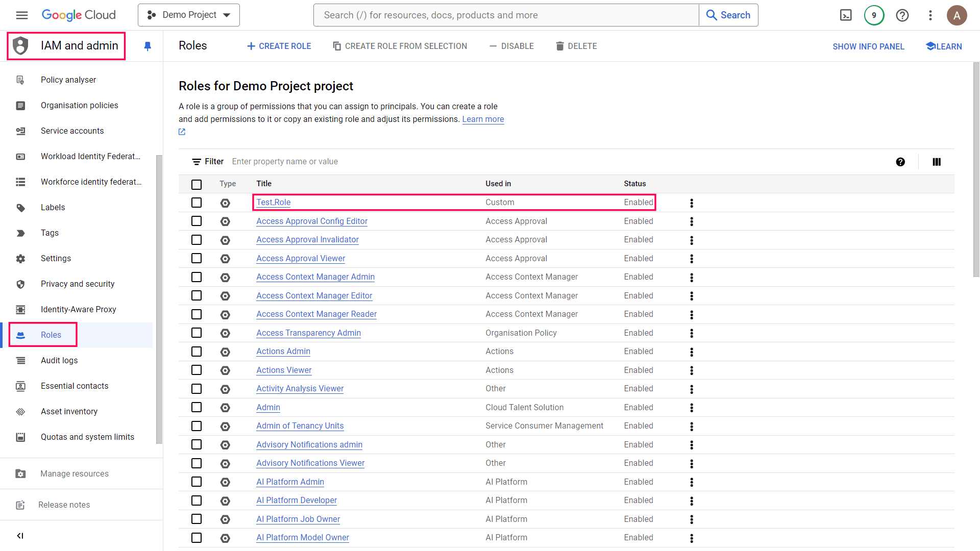Open the Demo Project selector dropdown
980x551 pixels.
189,15
